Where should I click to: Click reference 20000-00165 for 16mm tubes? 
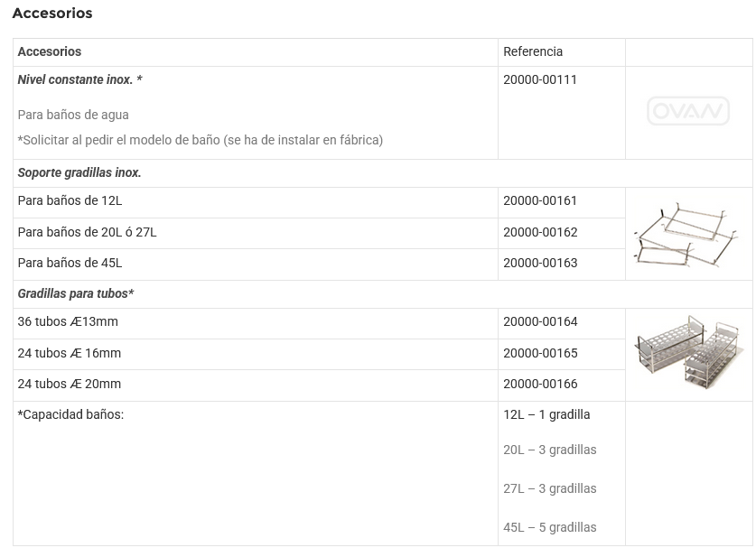coord(540,353)
